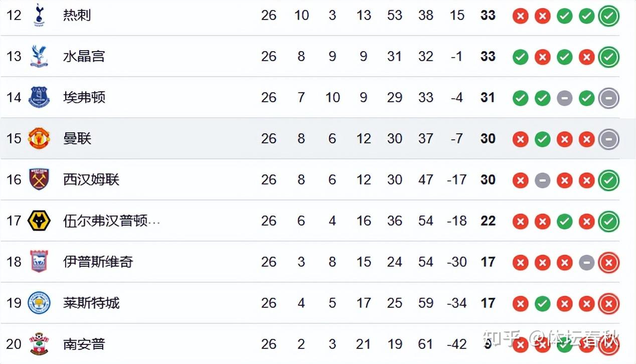Click Everton's latest circled draw result icon
The height and width of the screenshot is (364, 636).
[x=609, y=98]
